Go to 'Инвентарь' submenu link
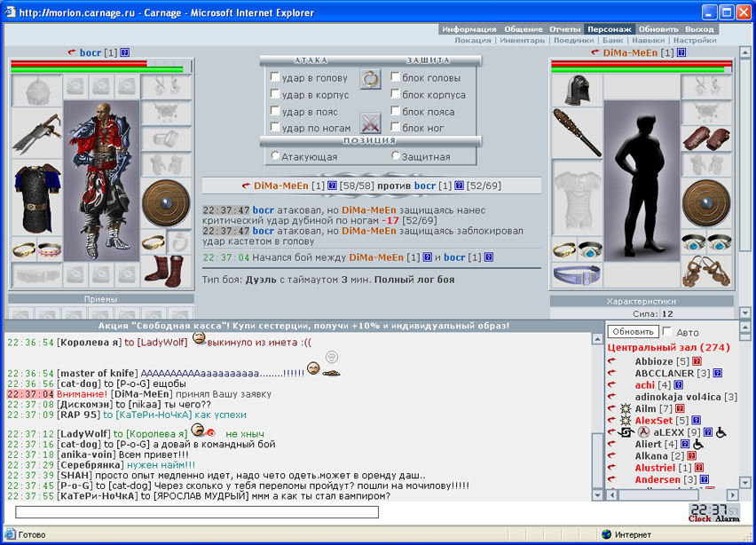The width and height of the screenshot is (756, 545). (x=522, y=41)
